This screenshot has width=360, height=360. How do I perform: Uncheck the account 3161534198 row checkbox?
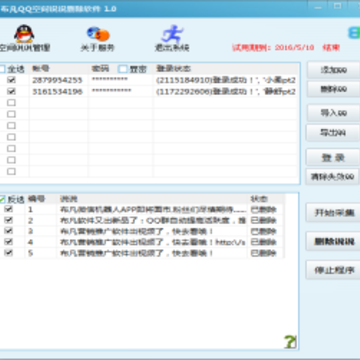tap(11, 91)
